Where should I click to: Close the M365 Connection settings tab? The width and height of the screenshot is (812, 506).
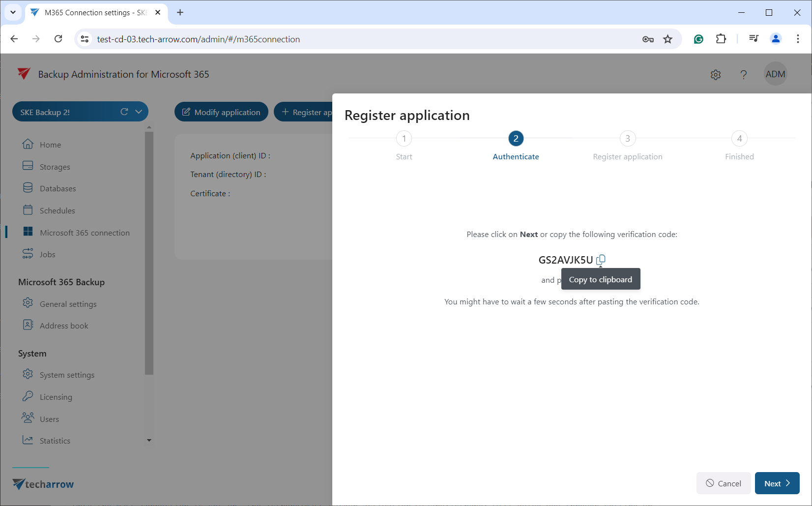pos(158,12)
